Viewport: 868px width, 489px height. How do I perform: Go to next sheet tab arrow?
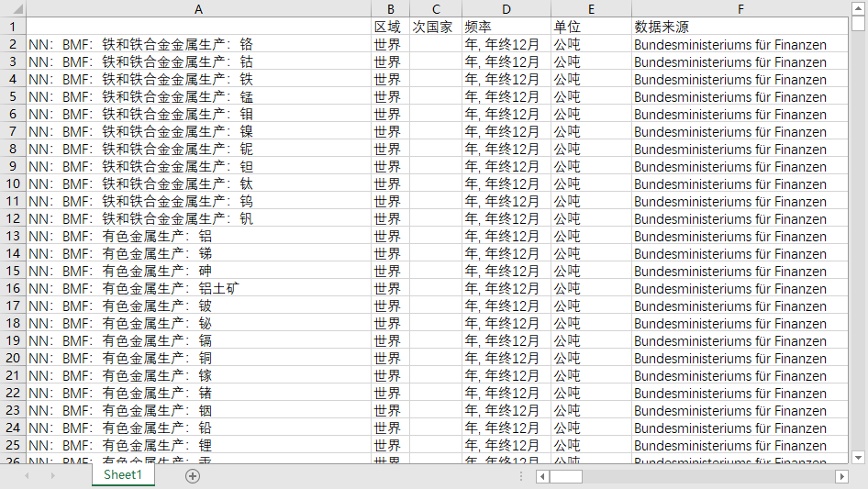click(52, 476)
